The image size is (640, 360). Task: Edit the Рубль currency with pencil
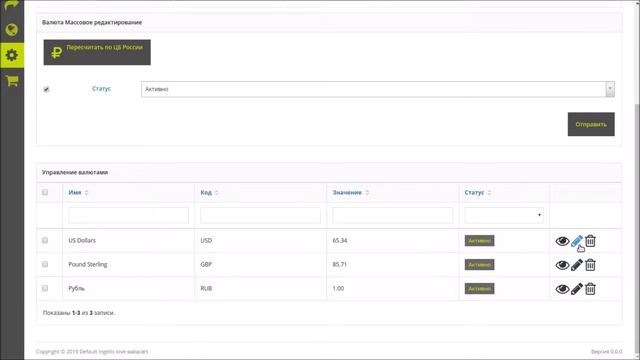pos(576,289)
